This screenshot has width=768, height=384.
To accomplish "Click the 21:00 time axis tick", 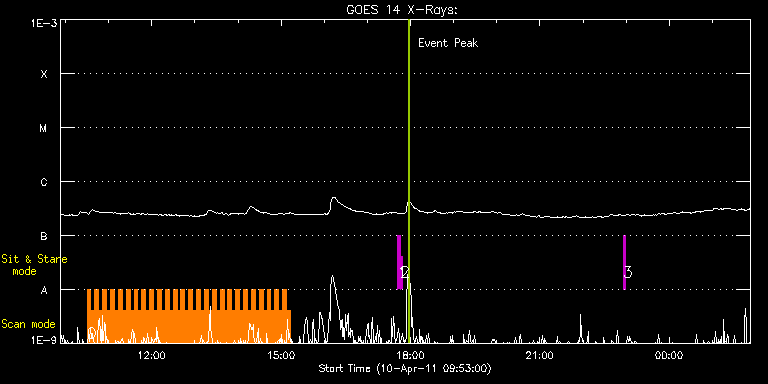I will pyautogui.click(x=540, y=355).
